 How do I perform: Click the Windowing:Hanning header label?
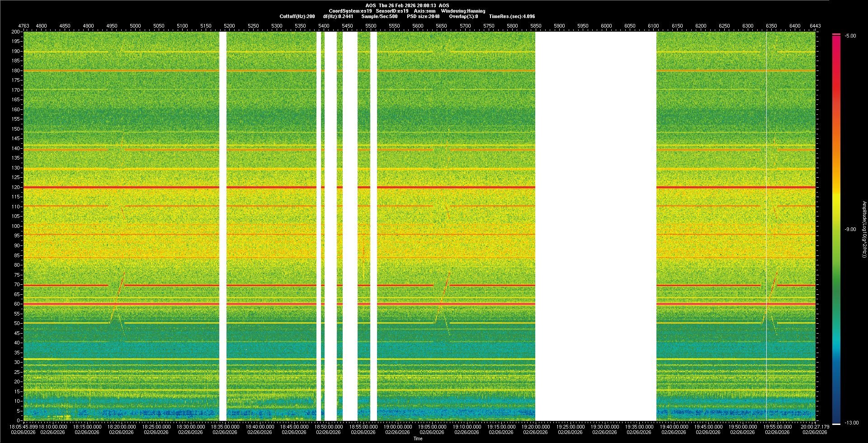tap(463, 11)
